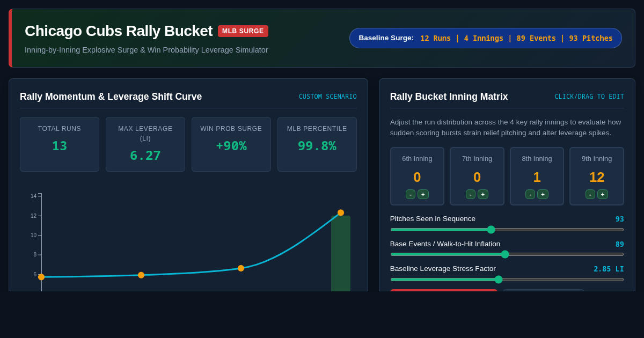The image size is (644, 338).
Task: Adjust the Pitches Seen in Sequence slider
Action: tap(507, 230)
